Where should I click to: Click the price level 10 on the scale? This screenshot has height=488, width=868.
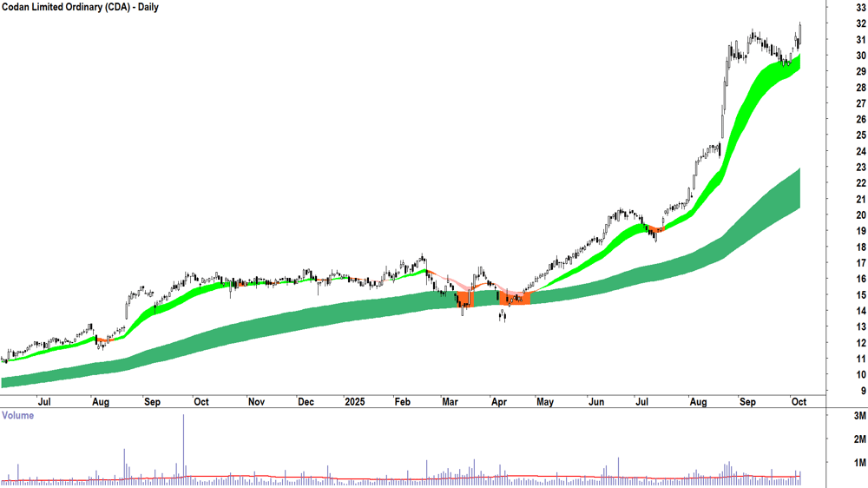pos(861,374)
